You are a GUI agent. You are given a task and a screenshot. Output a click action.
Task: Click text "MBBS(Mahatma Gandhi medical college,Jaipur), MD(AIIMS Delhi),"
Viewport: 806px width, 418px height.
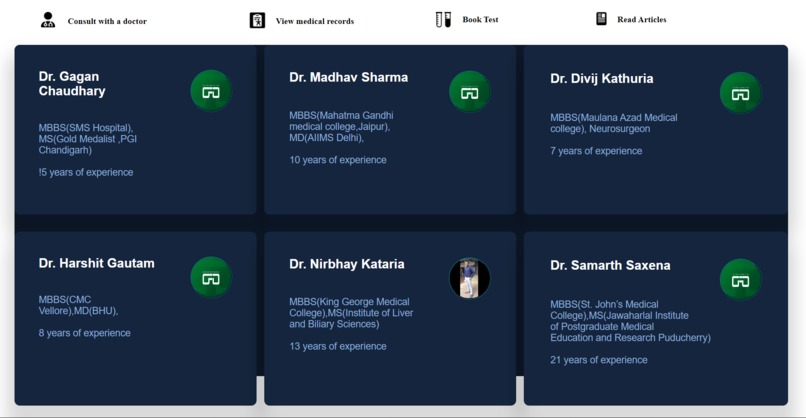pyautogui.click(x=341, y=126)
